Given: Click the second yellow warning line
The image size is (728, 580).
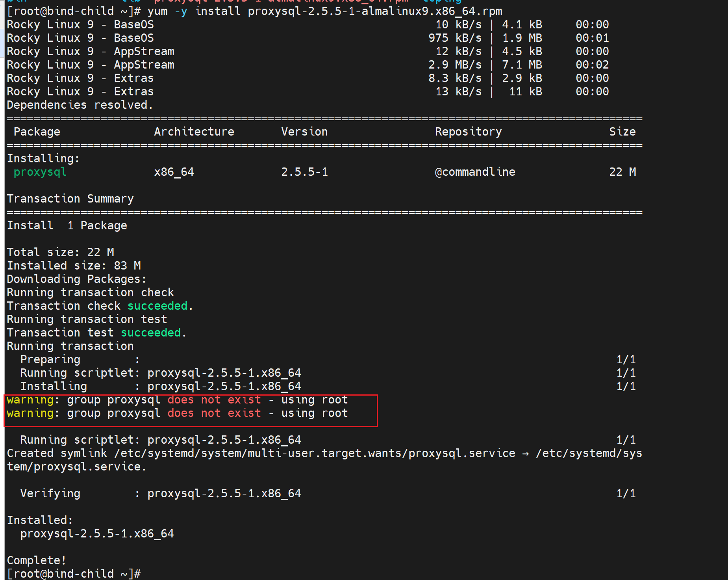Looking at the screenshot, I should pyautogui.click(x=177, y=413).
